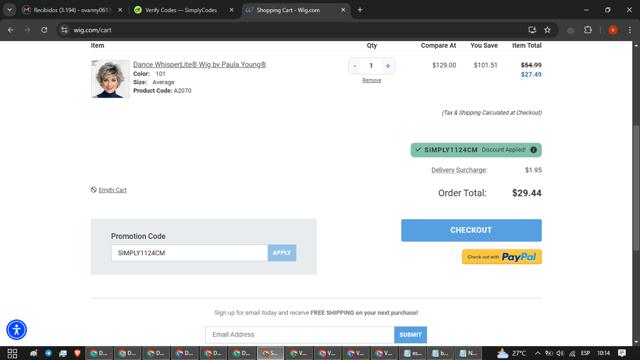Click the Email Address input field
The image size is (640, 360).
(300, 334)
